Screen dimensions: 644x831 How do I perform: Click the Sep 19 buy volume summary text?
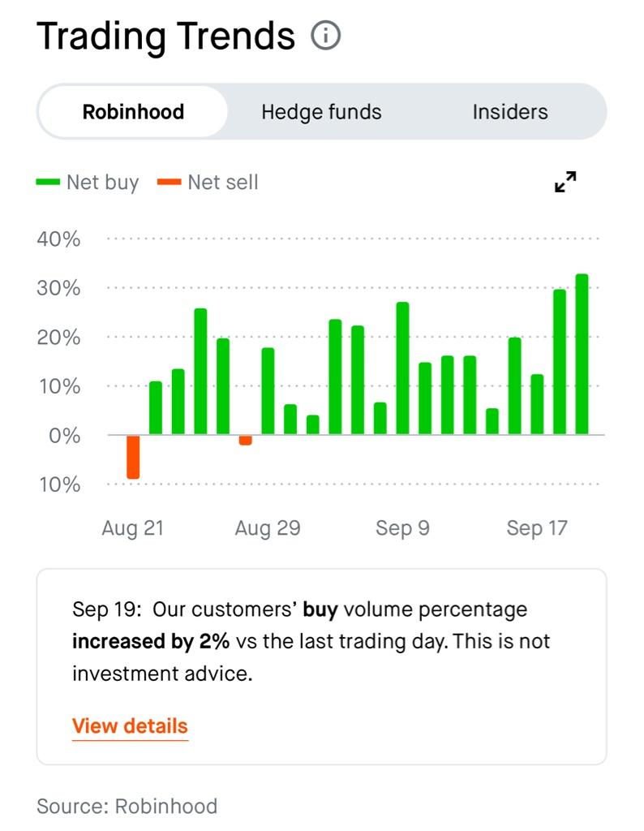[311, 641]
